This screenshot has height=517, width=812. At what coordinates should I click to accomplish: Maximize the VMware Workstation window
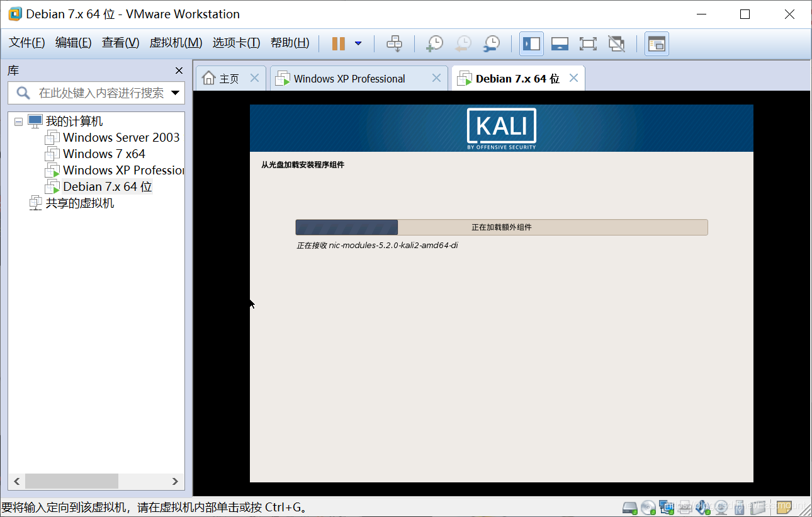coord(745,14)
